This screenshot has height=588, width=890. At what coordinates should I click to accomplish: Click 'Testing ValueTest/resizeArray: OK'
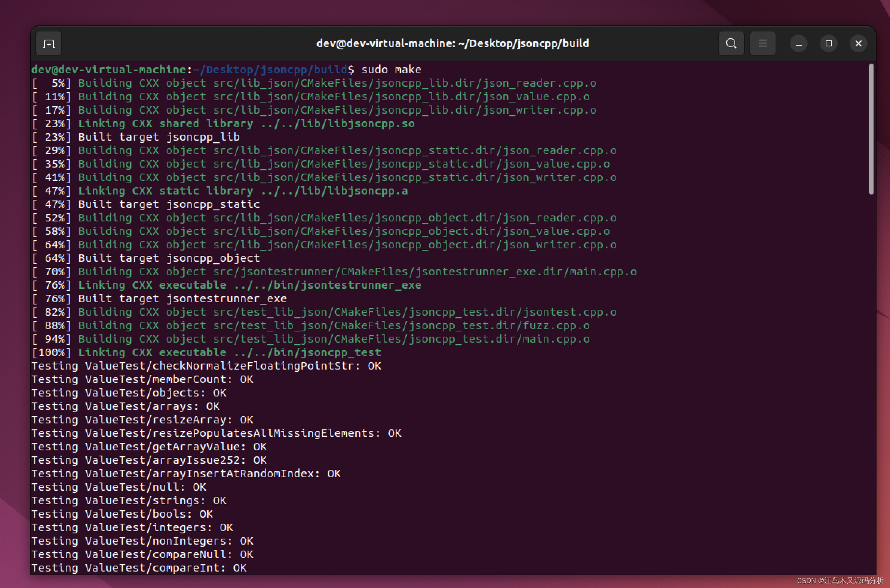pyautogui.click(x=142, y=420)
